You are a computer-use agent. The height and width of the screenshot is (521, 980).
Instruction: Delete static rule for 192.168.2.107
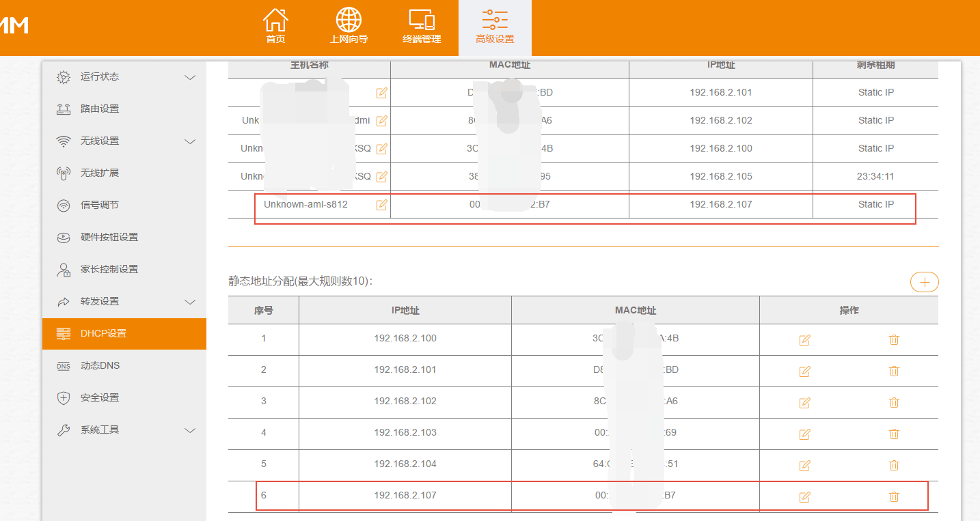point(894,496)
